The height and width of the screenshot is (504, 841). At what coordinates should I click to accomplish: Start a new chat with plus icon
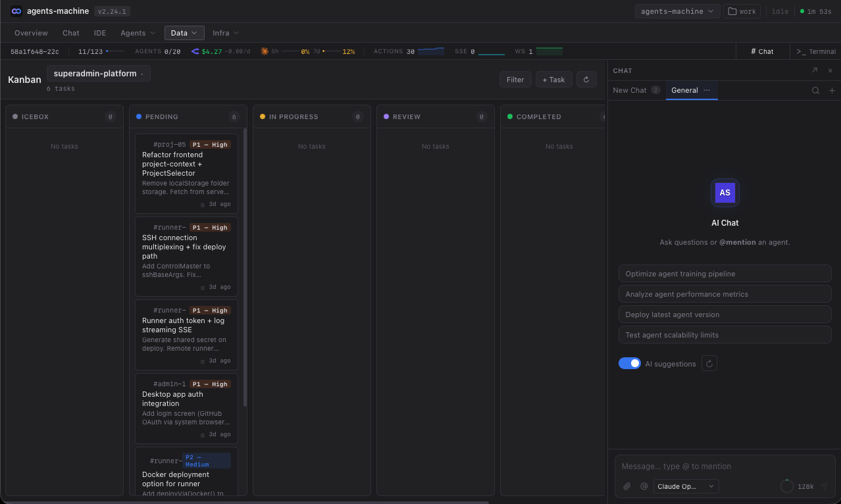tap(832, 91)
